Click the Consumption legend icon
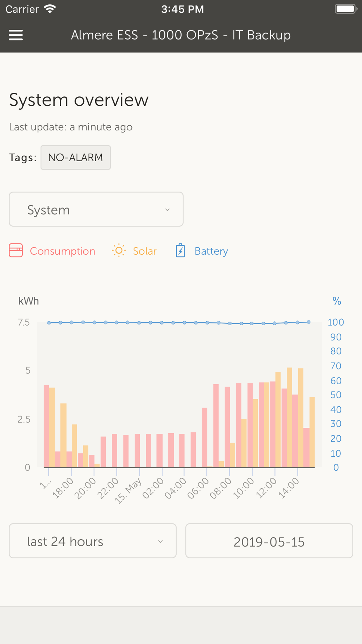Image resolution: width=362 pixels, height=644 pixels. 16,251
